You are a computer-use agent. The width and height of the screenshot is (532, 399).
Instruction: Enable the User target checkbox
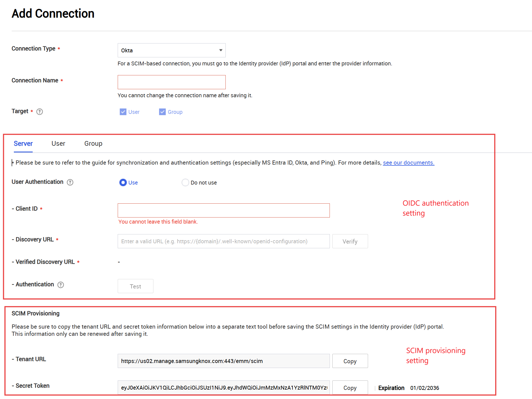coord(123,112)
